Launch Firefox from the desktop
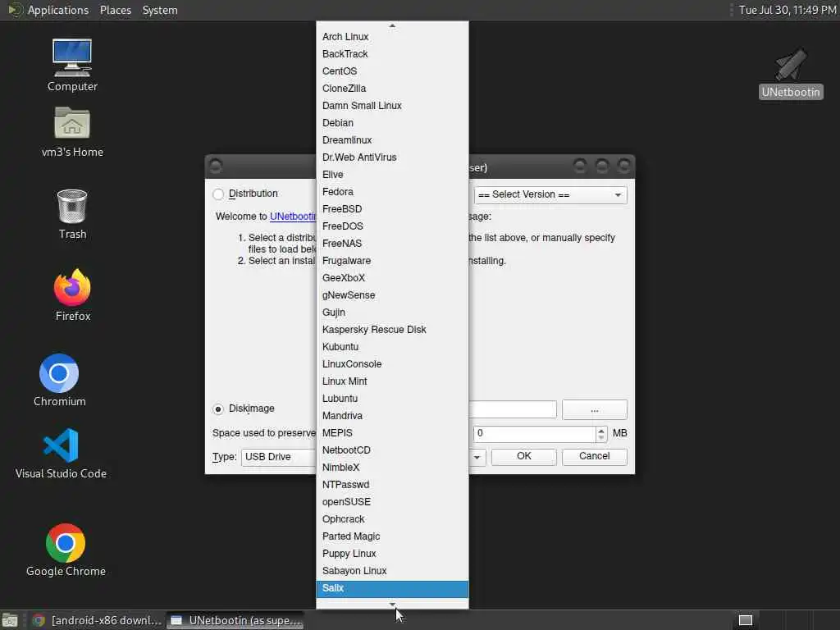Screen dimensions: 840x630 tap(72, 295)
